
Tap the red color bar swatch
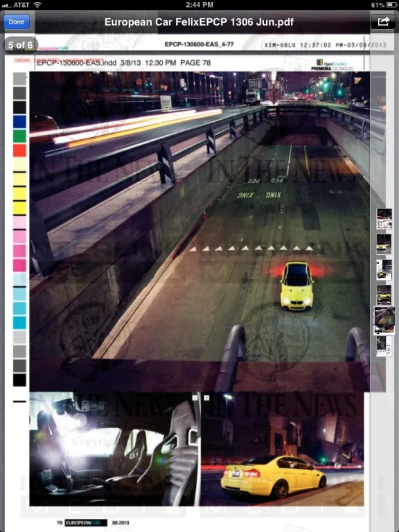pyautogui.click(x=19, y=150)
